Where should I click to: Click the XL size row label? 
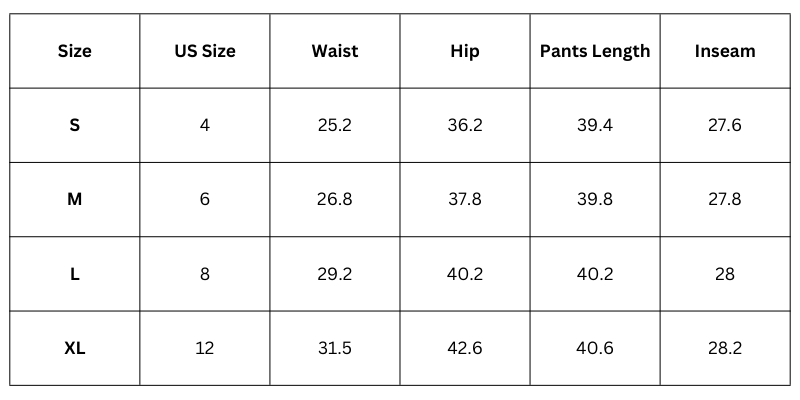pyautogui.click(x=74, y=348)
